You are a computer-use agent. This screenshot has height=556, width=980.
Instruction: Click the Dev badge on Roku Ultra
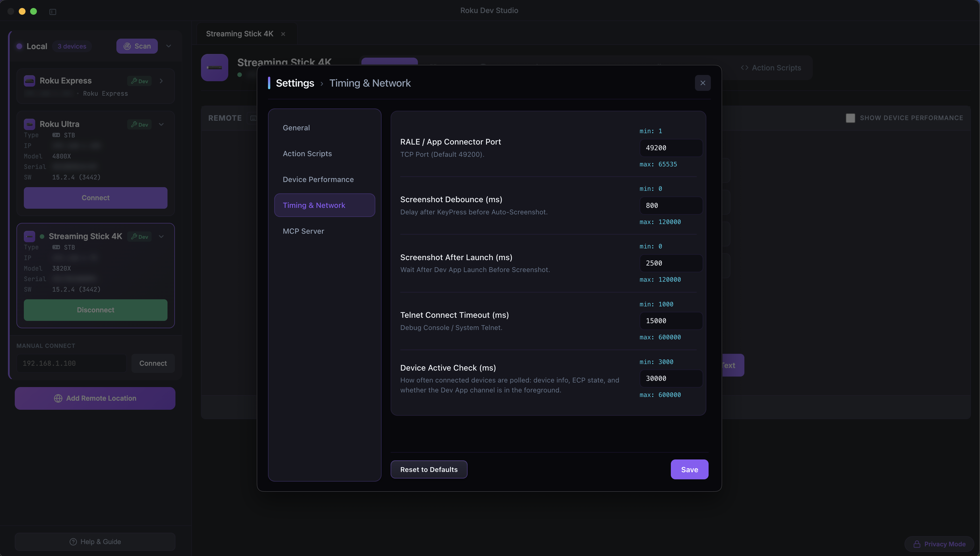point(139,124)
